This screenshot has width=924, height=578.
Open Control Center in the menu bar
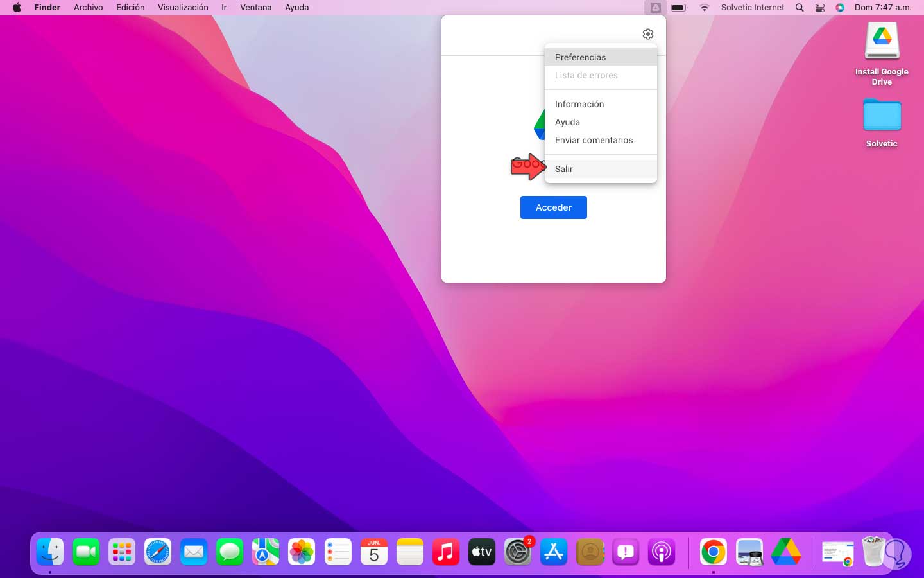pos(820,8)
